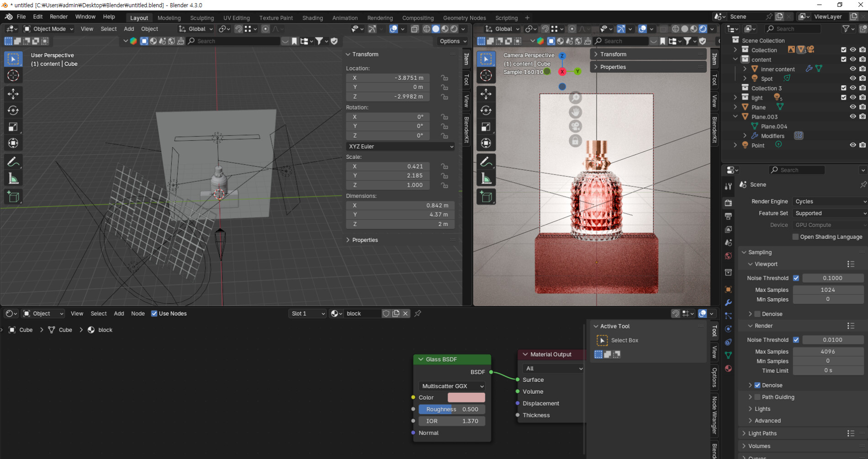Open the XYZ Euler rotation mode dropdown
Image resolution: width=868 pixels, height=459 pixels.
(x=400, y=147)
